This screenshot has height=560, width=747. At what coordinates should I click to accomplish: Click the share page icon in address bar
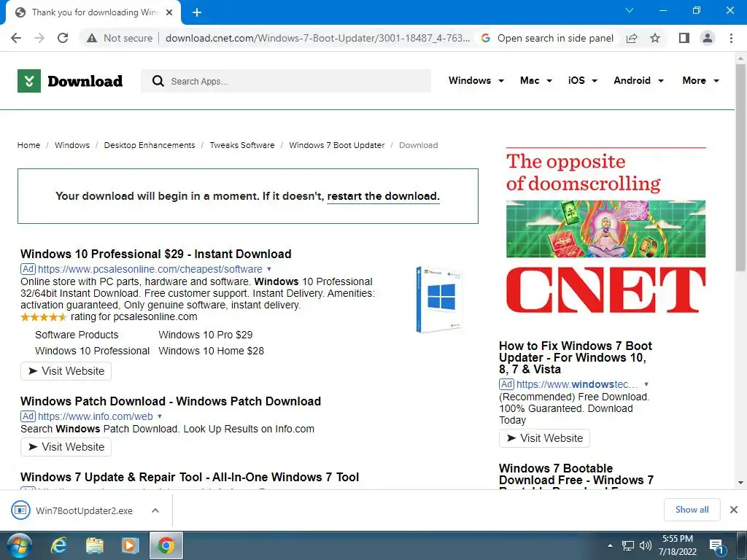(632, 38)
